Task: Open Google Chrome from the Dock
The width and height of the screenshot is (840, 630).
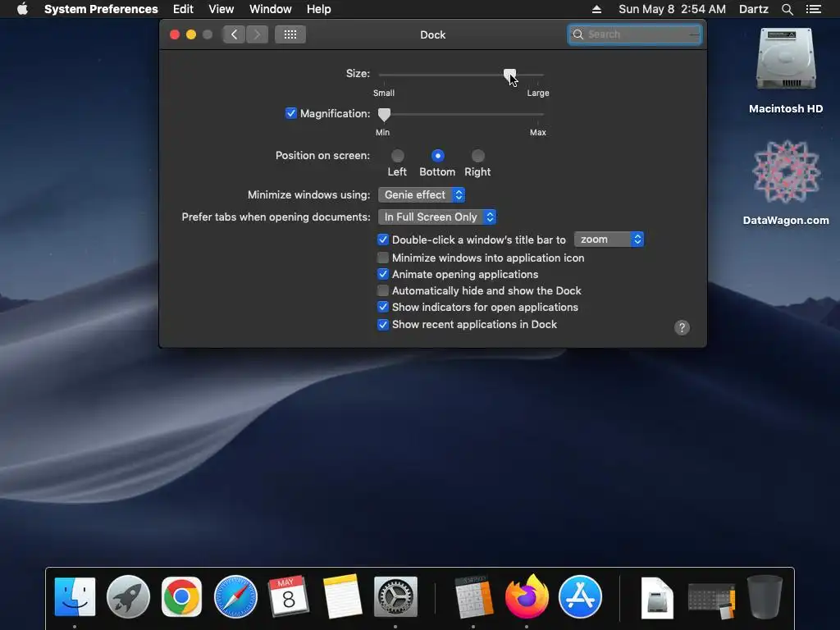Action: tap(181, 596)
